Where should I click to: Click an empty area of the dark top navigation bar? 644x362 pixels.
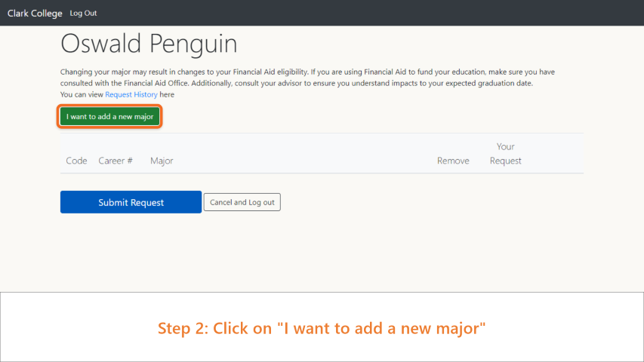tap(370, 13)
